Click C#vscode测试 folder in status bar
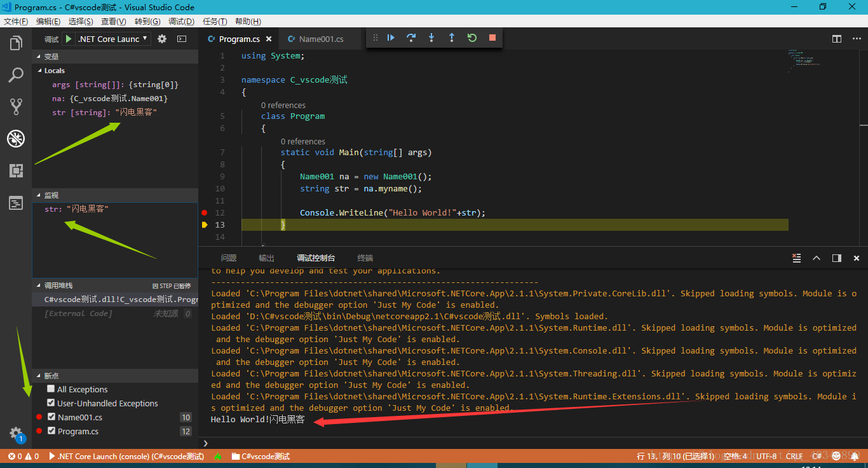The image size is (868, 468). point(261,457)
